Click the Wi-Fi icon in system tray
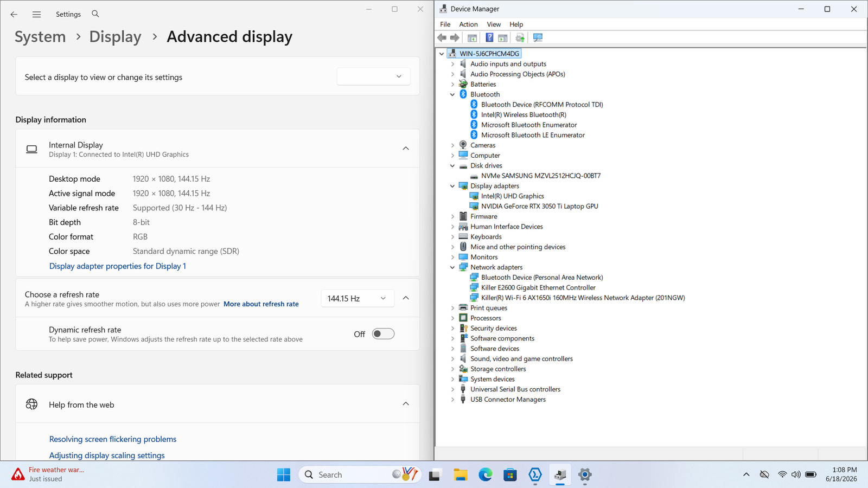This screenshot has height=488, width=868. point(782,474)
